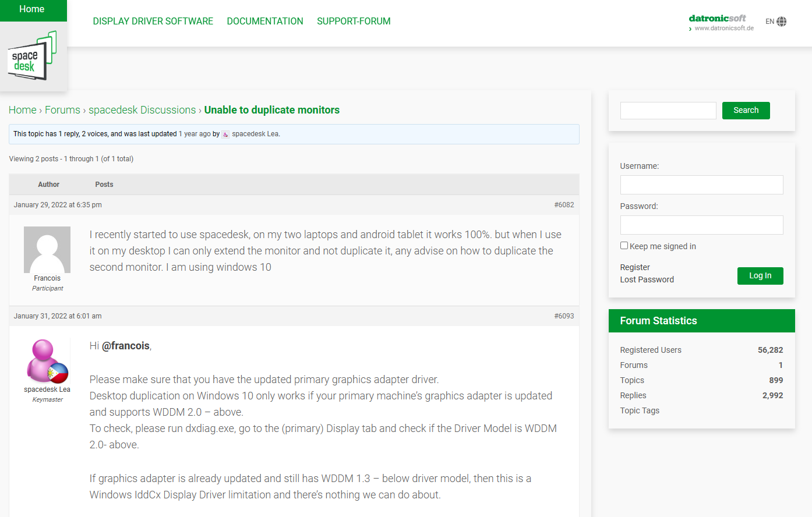Open the Support-Forum menu item

tap(354, 21)
